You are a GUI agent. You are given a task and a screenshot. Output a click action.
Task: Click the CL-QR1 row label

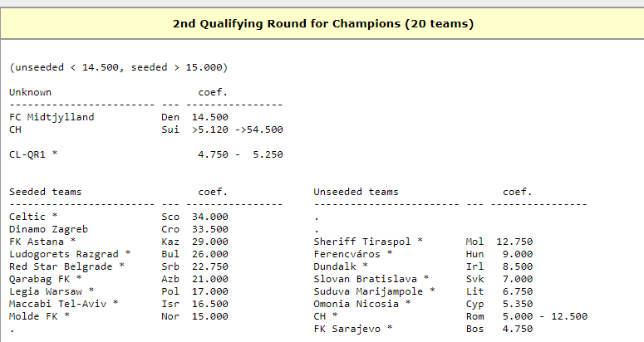coord(30,154)
